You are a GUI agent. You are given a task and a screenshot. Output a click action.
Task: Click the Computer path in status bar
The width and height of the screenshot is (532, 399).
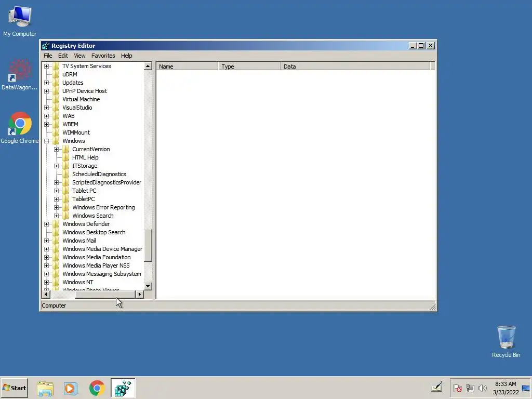[54, 305]
